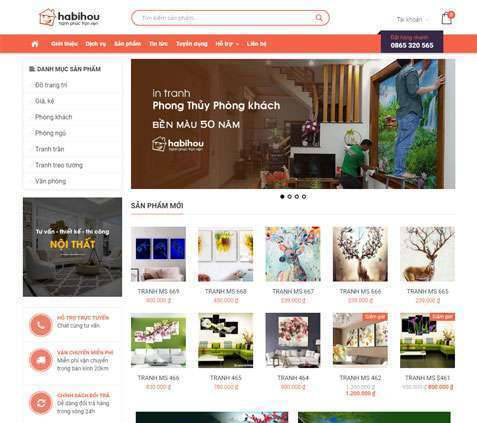Click the menu icon beside Danh mục sản phẩm
Image resolution: width=477 pixels, height=423 pixels.
click(x=32, y=69)
